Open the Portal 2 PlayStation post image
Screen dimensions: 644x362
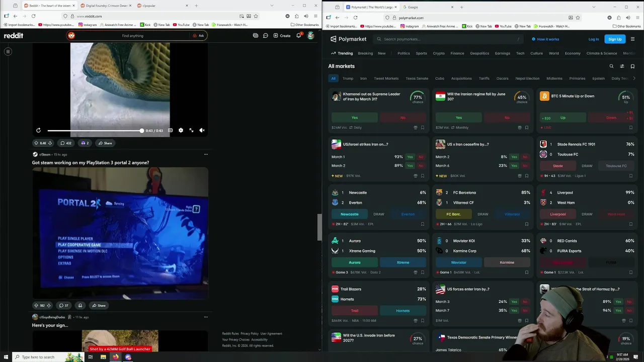pyautogui.click(x=120, y=233)
